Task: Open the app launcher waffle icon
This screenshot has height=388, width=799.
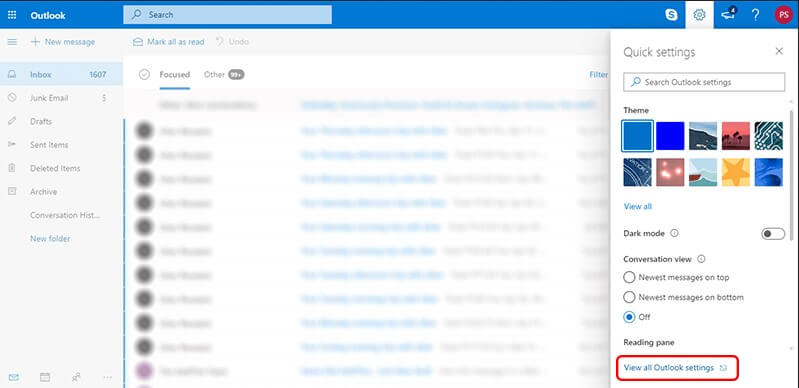Action: pos(12,15)
